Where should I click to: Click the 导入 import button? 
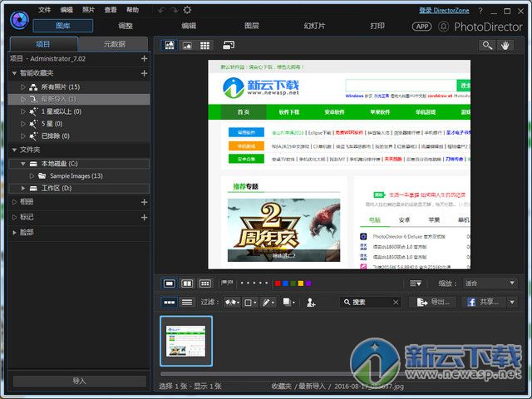[x=80, y=381]
